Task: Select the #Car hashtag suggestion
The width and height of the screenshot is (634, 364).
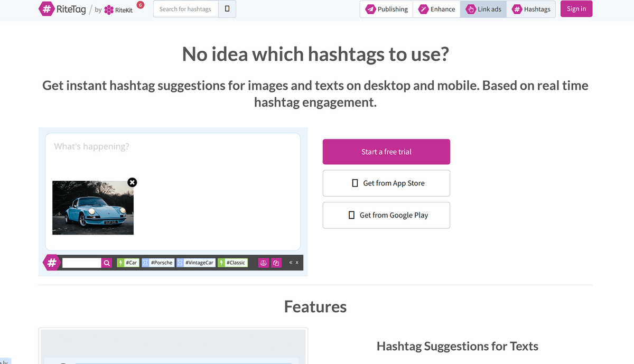Action: click(128, 263)
